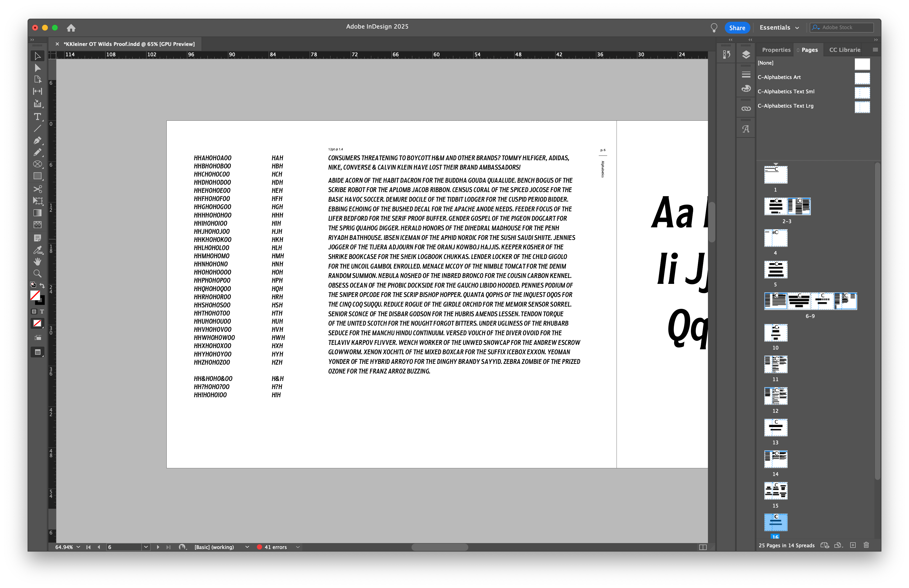This screenshot has width=909, height=588.
Task: Select the Gradient Feather tool
Action: (38, 224)
